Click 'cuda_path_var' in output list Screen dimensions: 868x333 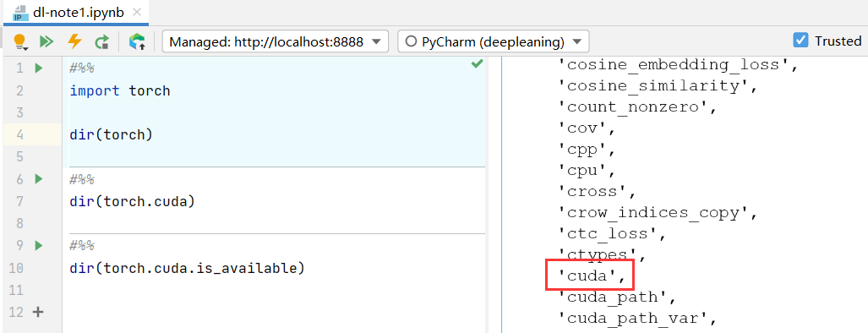click(638, 318)
